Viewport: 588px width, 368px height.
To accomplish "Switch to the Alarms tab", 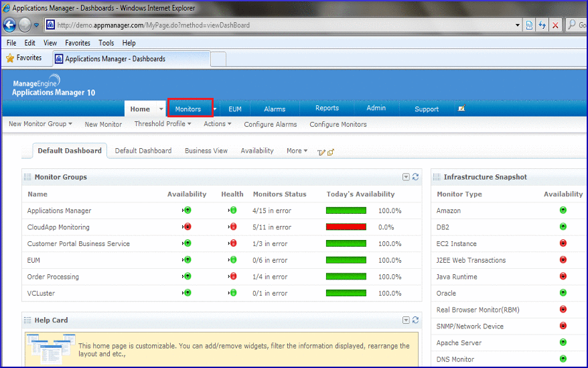I will [275, 109].
